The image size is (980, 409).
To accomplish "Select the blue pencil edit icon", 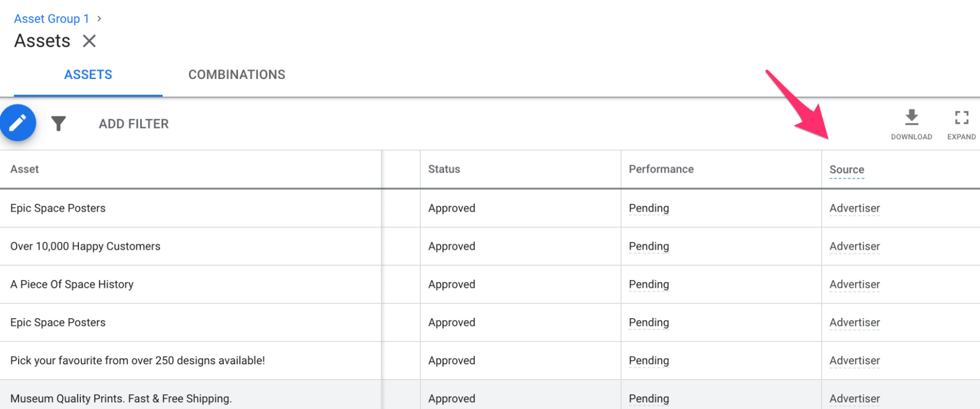I will coord(18,123).
